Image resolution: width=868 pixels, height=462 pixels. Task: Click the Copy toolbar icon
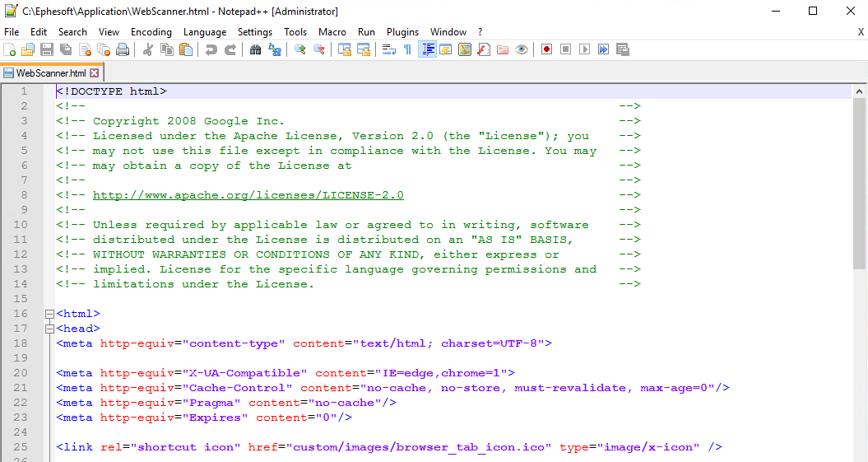point(167,50)
